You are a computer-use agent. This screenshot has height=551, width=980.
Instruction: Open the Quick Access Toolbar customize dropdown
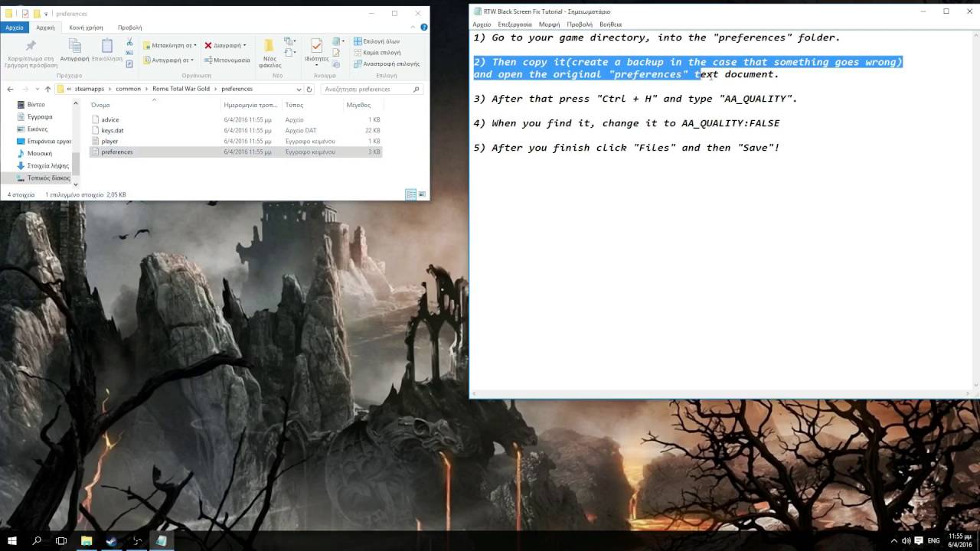coord(46,14)
